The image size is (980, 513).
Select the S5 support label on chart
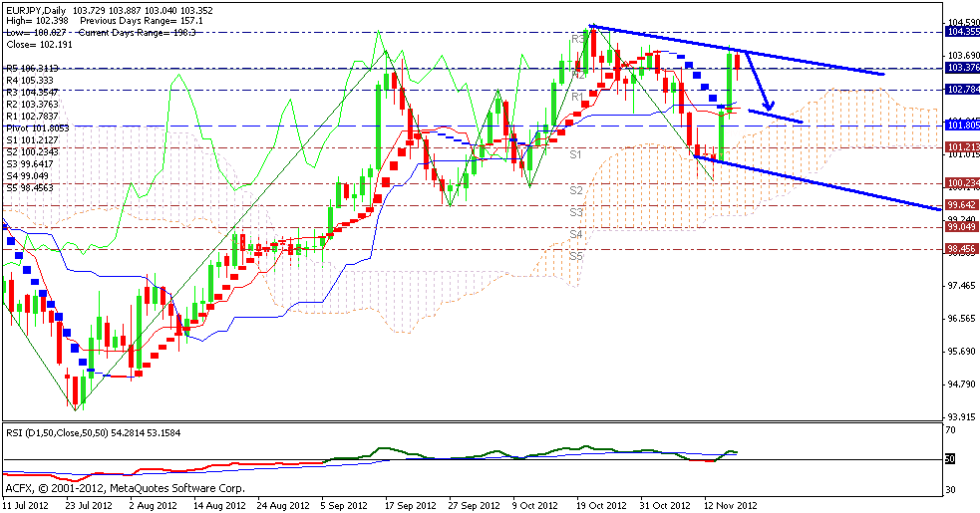click(x=575, y=256)
